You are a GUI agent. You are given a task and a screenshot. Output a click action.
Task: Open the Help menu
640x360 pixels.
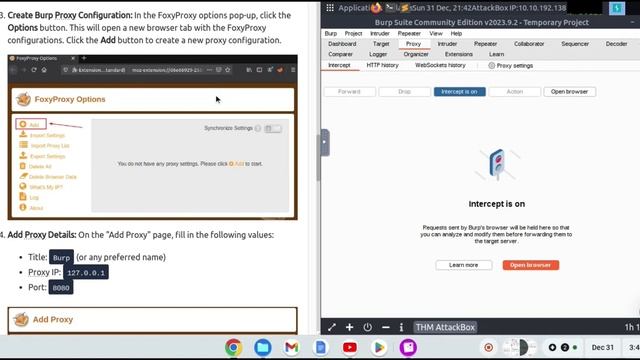point(456,33)
